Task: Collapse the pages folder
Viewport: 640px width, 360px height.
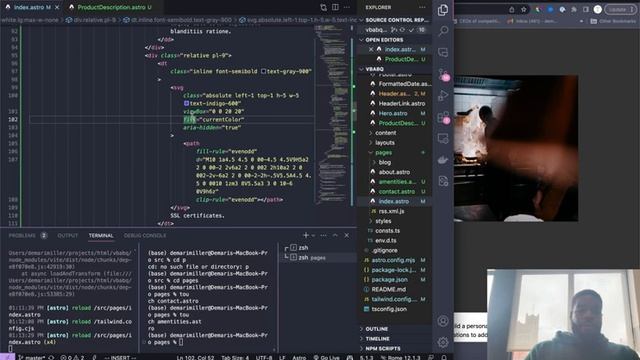Action: [x=383, y=153]
